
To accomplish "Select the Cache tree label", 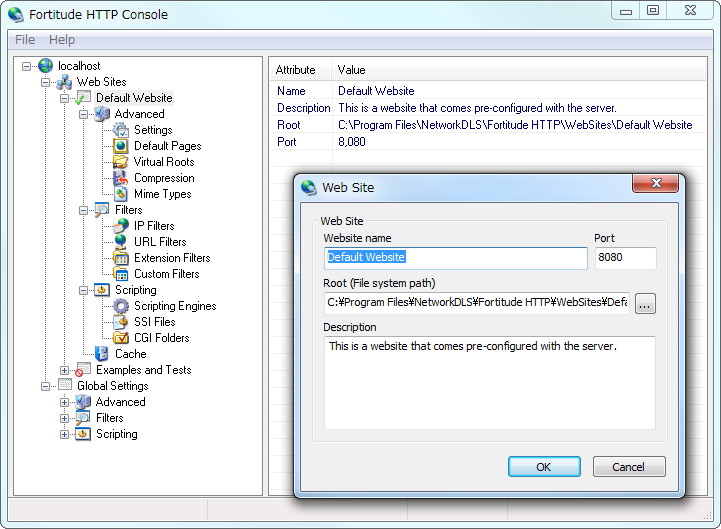I will click(131, 354).
